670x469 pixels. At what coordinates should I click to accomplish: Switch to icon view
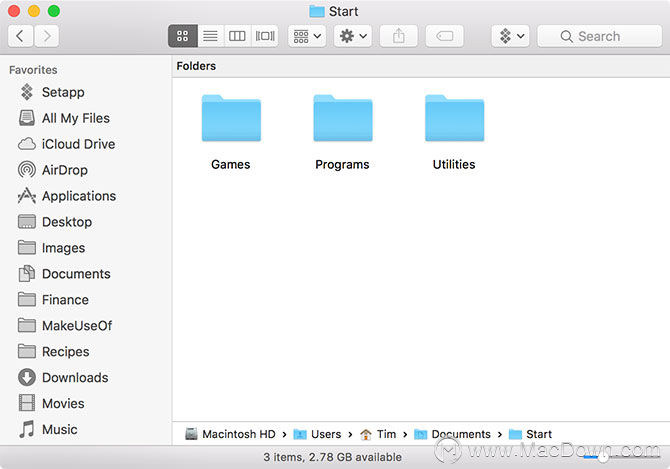(x=182, y=36)
